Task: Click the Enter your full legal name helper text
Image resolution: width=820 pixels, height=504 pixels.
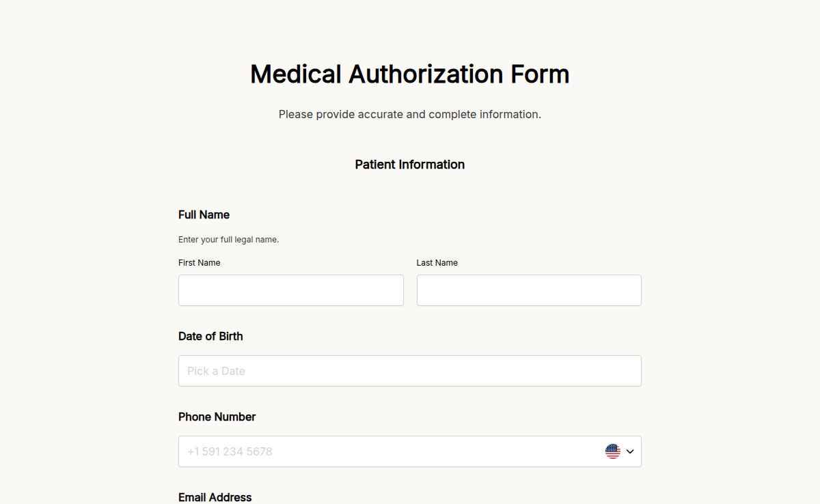Action: pos(228,239)
